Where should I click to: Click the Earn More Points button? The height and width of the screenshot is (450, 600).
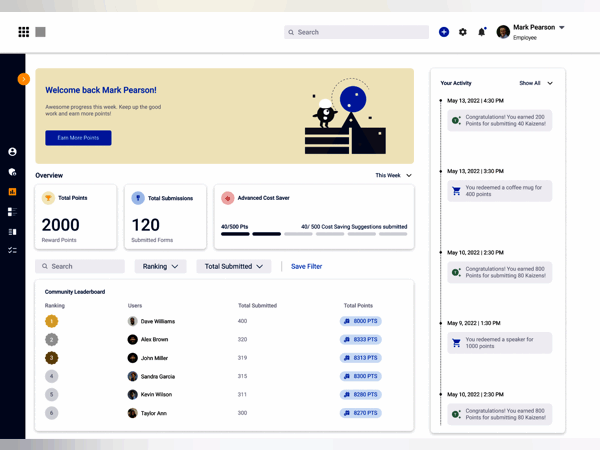[x=78, y=138]
